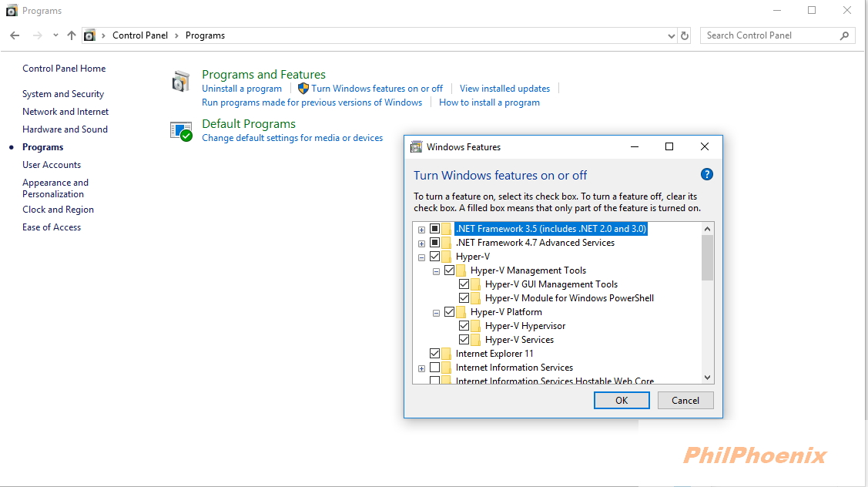Open User Accounts category
The image size is (868, 487).
click(52, 165)
